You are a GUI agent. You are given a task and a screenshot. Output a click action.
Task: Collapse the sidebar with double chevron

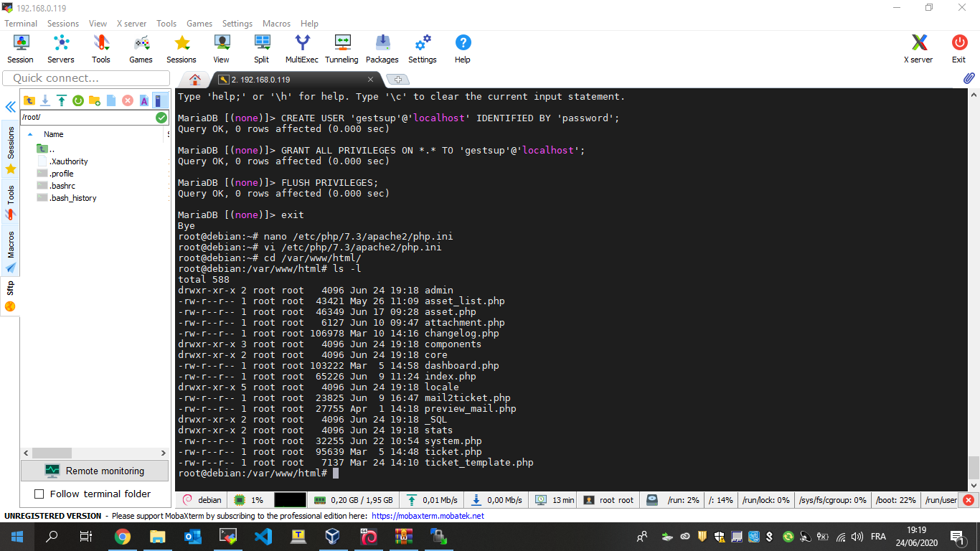10,107
